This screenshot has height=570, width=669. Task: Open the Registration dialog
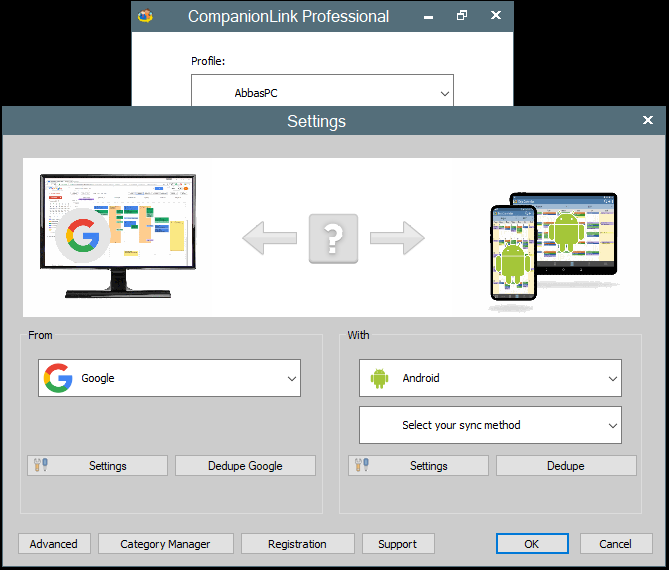pos(298,544)
